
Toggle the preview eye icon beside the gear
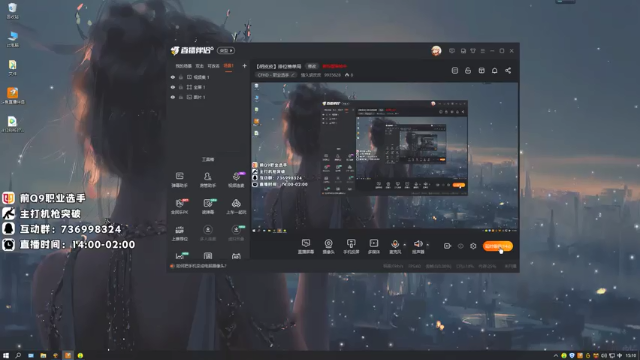pyautogui.click(x=460, y=246)
